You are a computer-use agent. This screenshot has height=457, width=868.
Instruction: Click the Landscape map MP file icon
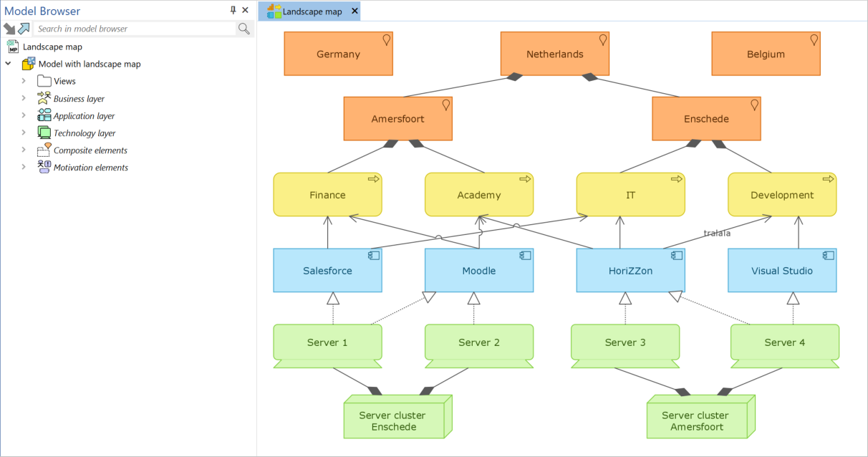[13, 47]
